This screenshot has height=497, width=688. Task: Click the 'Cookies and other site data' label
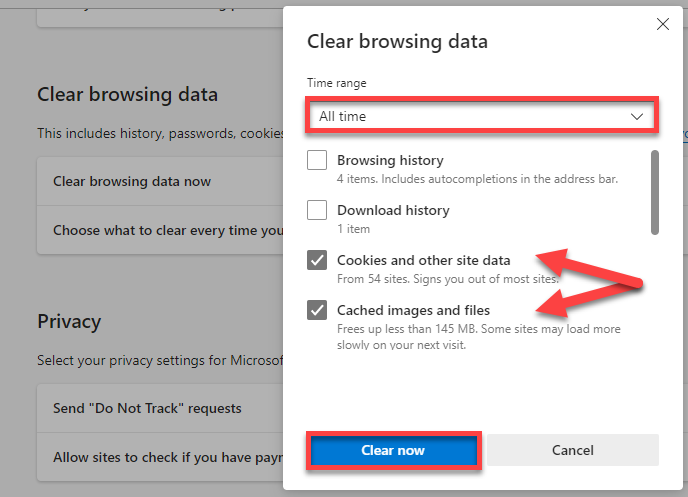[x=424, y=260]
